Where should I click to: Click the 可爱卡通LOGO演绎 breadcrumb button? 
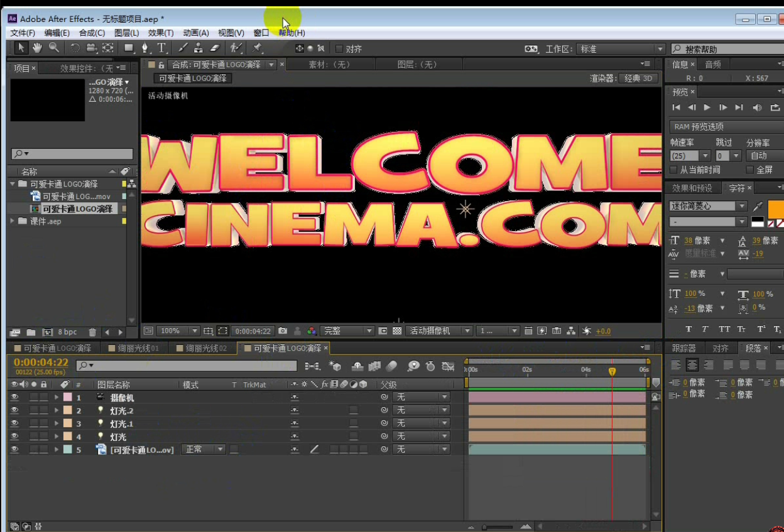click(x=193, y=79)
